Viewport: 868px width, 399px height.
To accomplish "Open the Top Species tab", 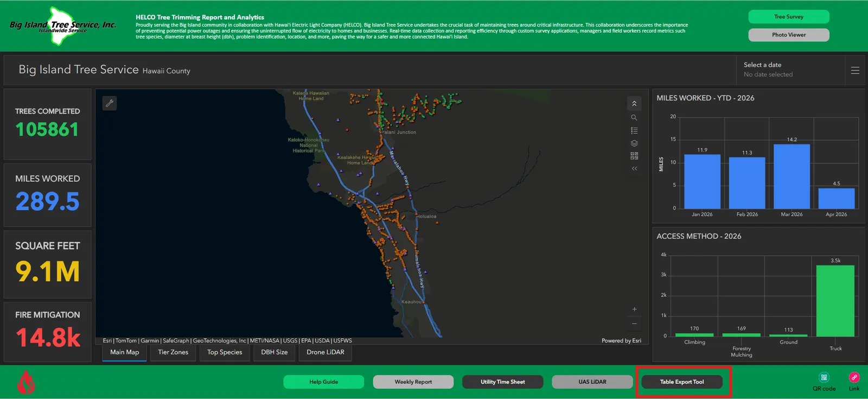I will point(225,352).
